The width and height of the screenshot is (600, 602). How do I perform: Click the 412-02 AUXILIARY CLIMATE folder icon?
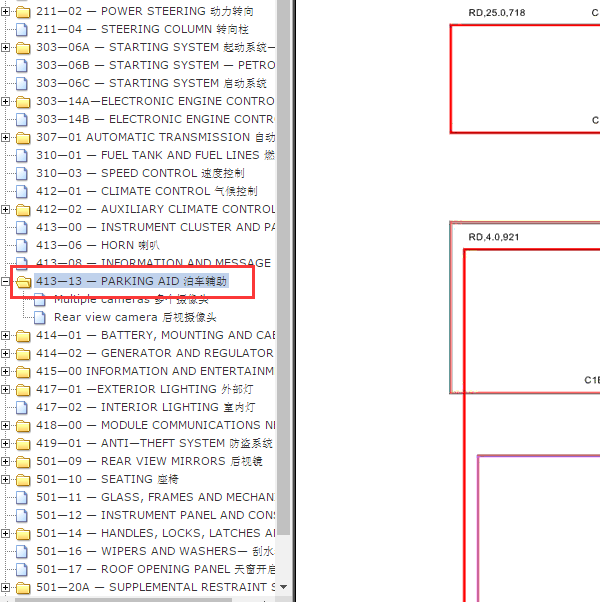coord(23,210)
